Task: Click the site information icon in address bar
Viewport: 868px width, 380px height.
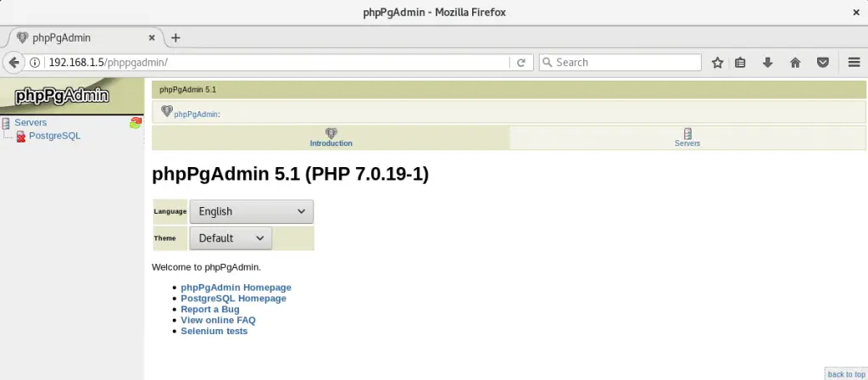Action: pyautogui.click(x=34, y=63)
